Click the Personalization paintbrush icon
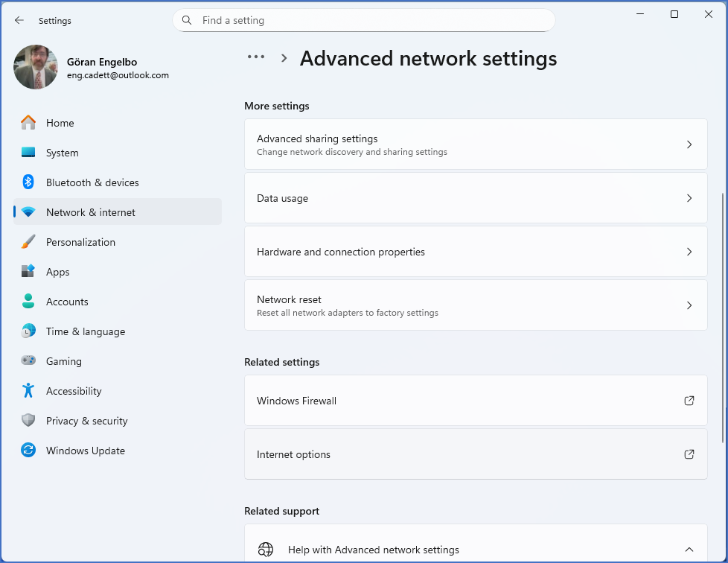Screen dimensions: 728x563 pyautogui.click(x=27, y=242)
